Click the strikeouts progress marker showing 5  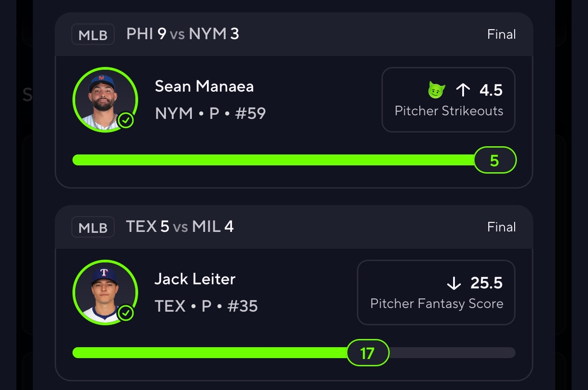pos(495,160)
